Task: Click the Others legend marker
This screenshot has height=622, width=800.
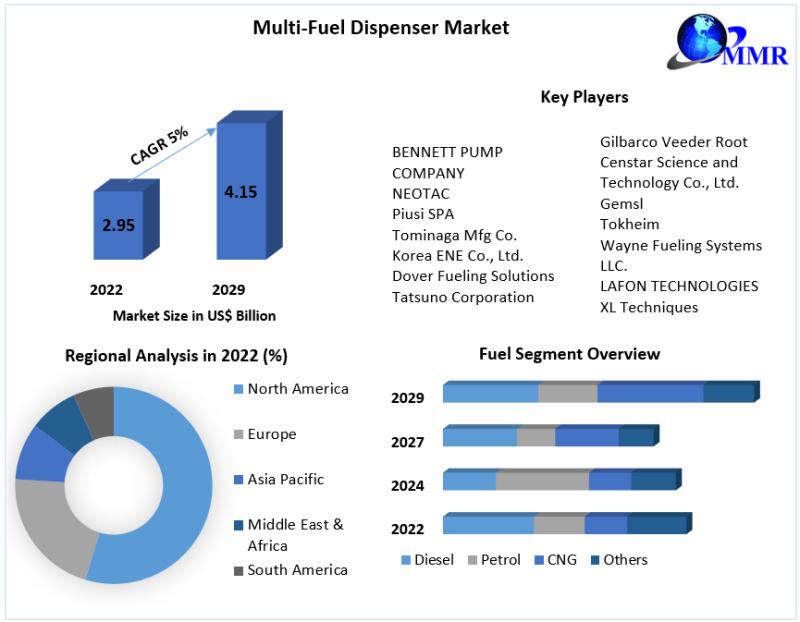Action: point(595,560)
